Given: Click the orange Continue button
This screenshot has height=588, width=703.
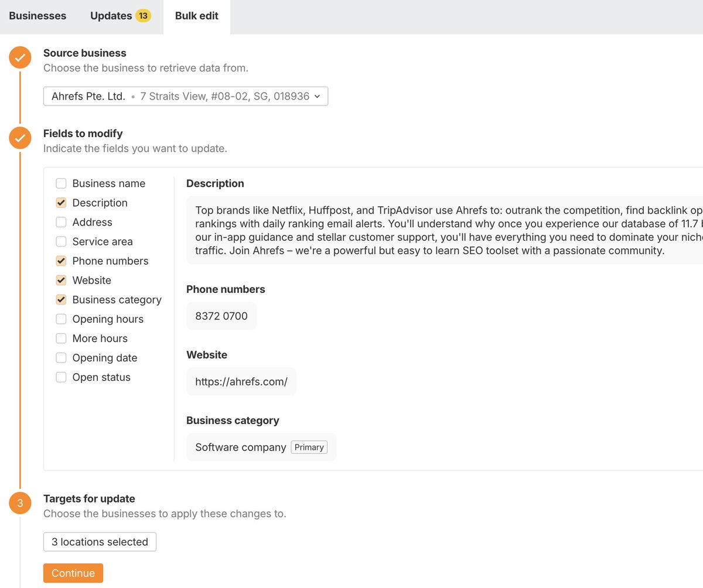Looking at the screenshot, I should (x=73, y=573).
